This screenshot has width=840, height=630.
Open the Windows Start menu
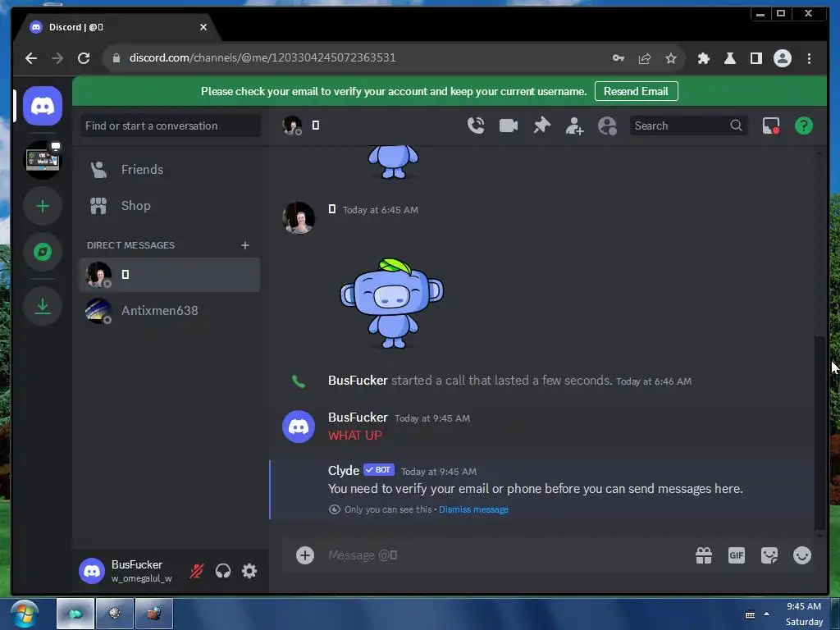click(24, 614)
